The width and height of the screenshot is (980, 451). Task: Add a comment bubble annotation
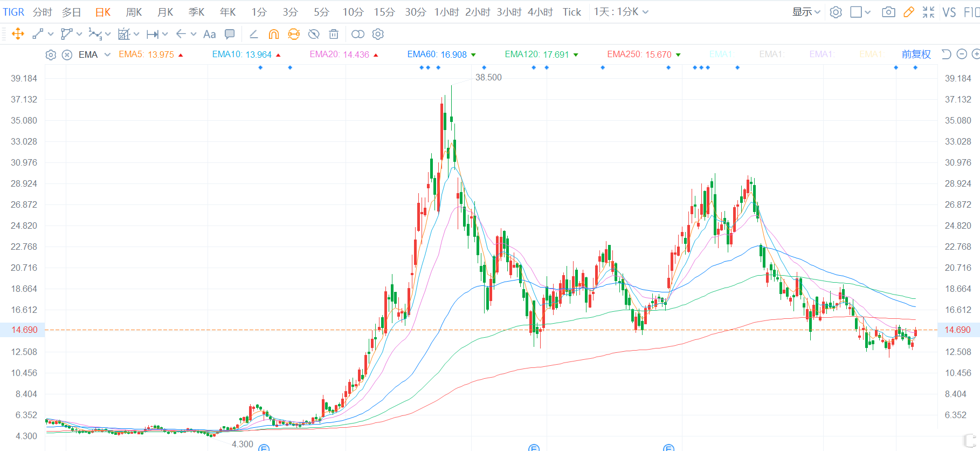point(230,34)
